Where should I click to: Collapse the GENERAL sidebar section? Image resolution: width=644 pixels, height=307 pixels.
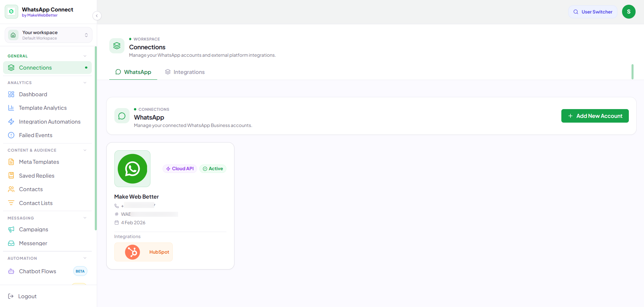tap(85, 56)
